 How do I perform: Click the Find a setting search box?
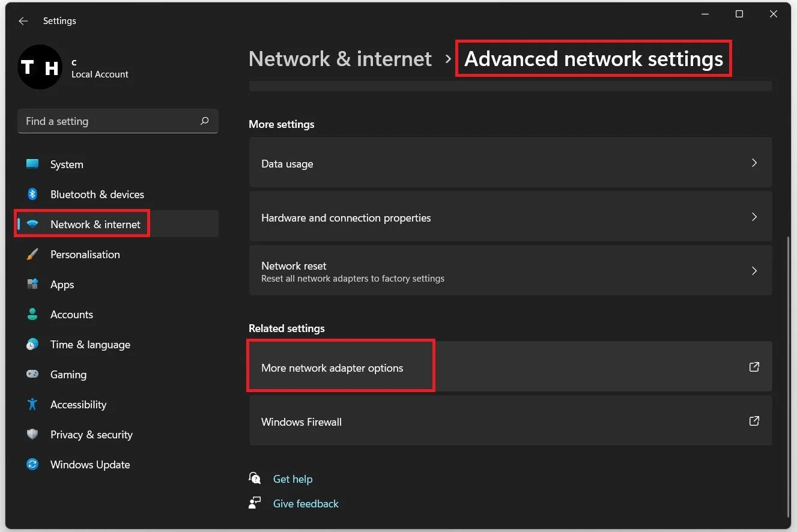[x=118, y=121]
